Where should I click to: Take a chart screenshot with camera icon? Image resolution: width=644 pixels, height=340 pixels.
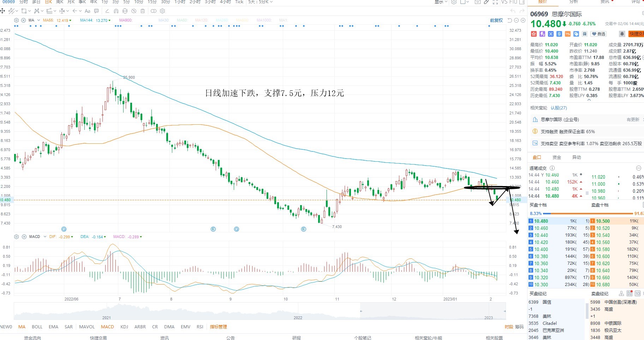pyautogui.click(x=478, y=2)
